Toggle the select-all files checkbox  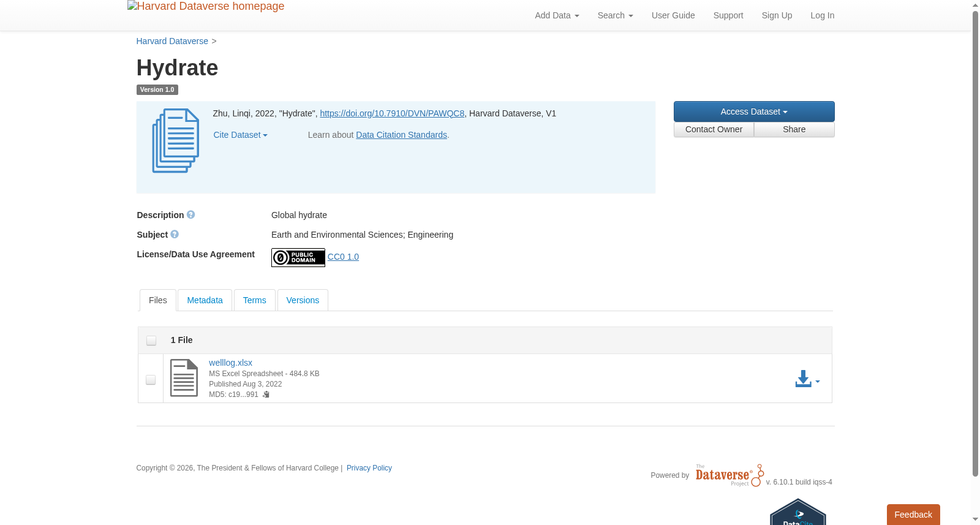pos(151,341)
